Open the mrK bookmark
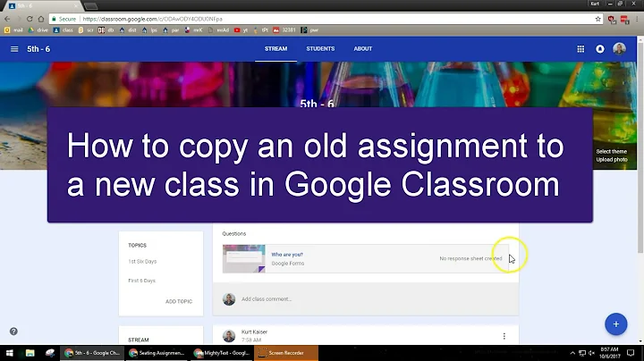 [x=193, y=30]
